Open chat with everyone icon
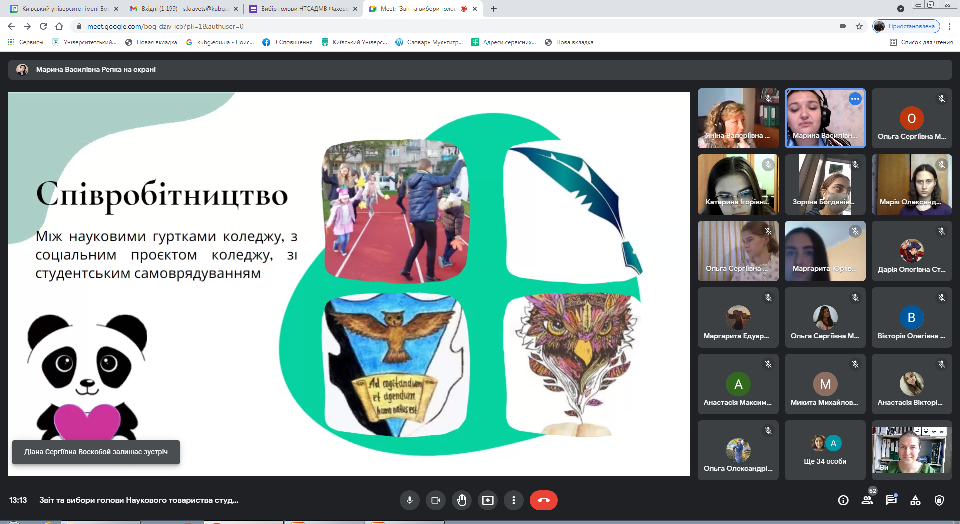Image resolution: width=960 pixels, height=524 pixels. pyautogui.click(x=891, y=500)
